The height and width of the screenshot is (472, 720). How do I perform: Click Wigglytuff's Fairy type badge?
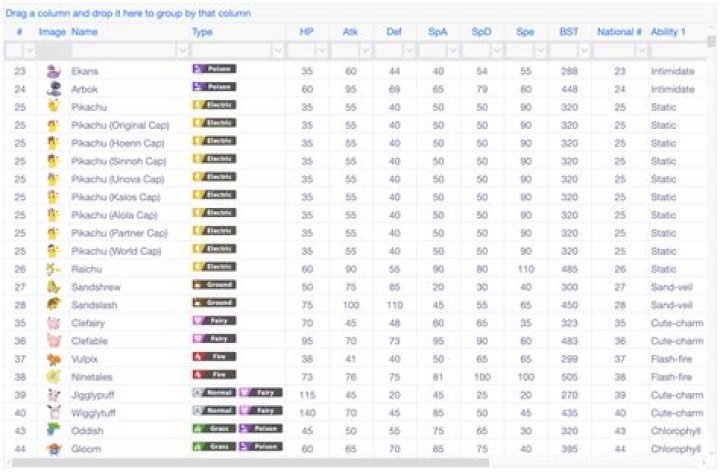tap(260, 410)
